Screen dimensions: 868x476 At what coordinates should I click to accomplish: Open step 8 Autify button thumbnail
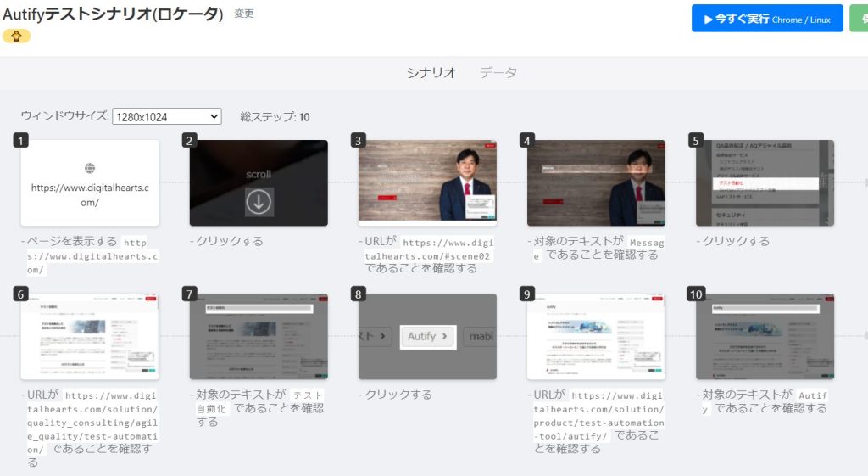coord(427,336)
